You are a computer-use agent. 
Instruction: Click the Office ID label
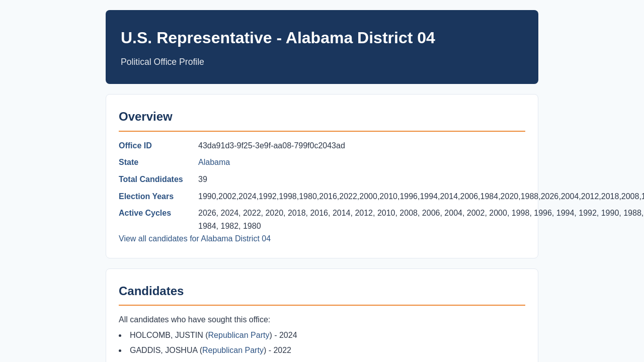135,146
